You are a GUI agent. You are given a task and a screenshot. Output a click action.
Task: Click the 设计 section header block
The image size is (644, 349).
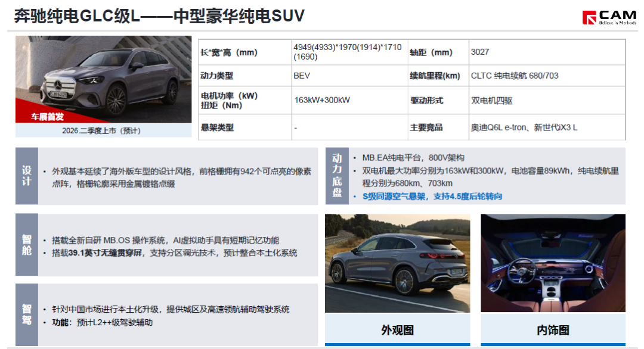pyautogui.click(x=27, y=176)
